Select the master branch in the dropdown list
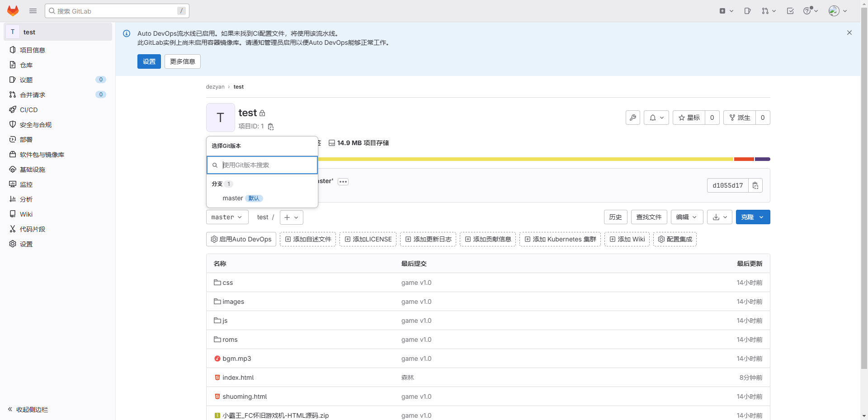Screen dimensions: 868x420 click(x=262, y=198)
